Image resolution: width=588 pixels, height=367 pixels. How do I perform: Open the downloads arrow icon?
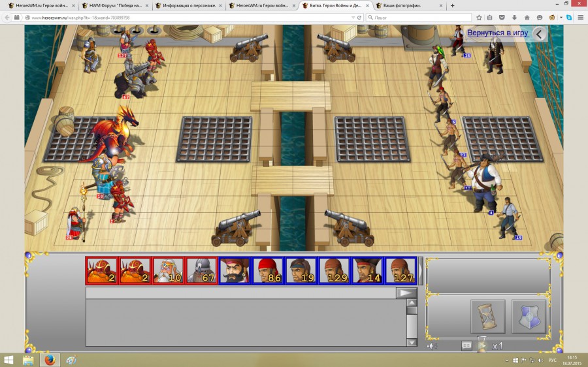click(x=515, y=18)
